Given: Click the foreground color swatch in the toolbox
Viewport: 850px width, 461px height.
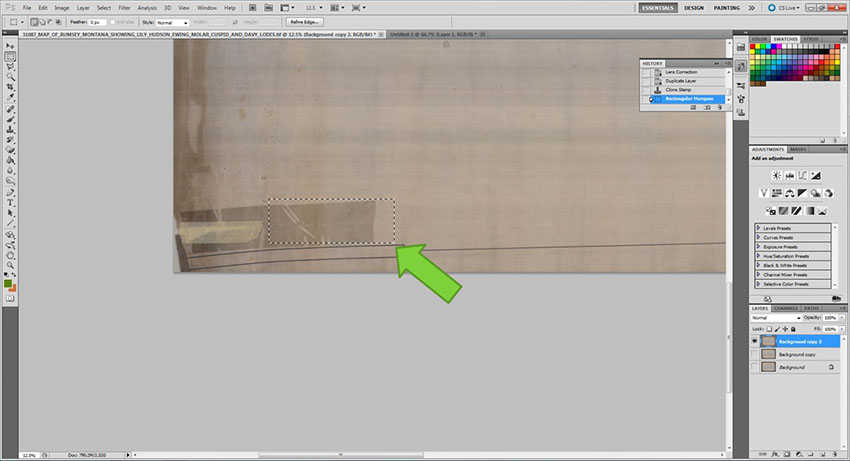Looking at the screenshot, I should 8,284.
